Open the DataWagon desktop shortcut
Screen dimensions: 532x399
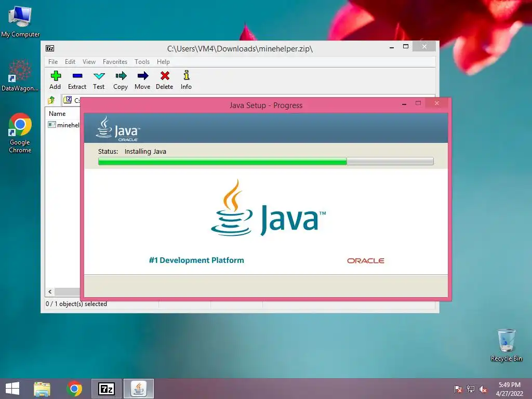[20, 75]
